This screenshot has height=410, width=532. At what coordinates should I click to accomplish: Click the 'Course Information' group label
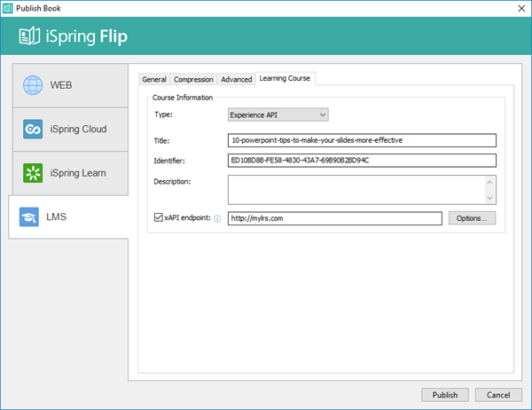(183, 98)
